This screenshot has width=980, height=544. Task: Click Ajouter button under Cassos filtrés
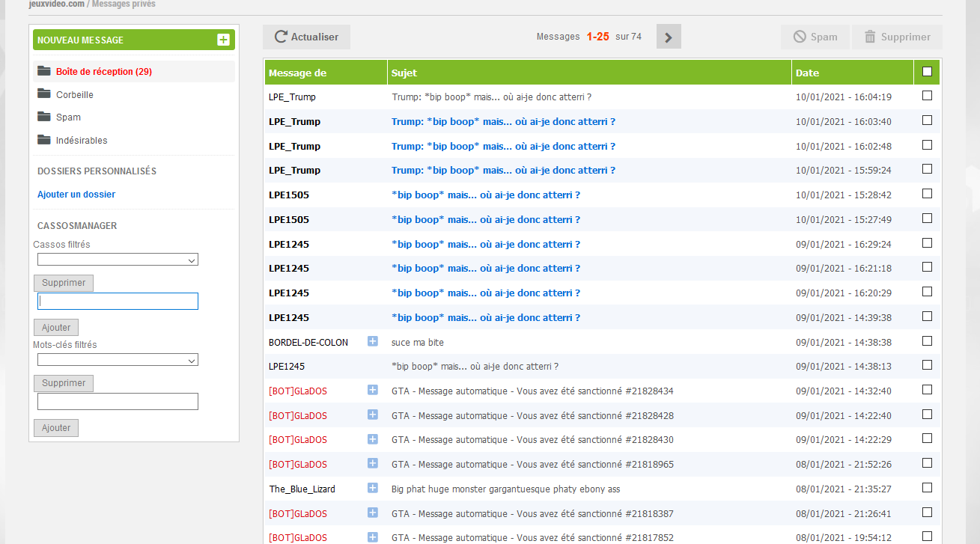(56, 328)
